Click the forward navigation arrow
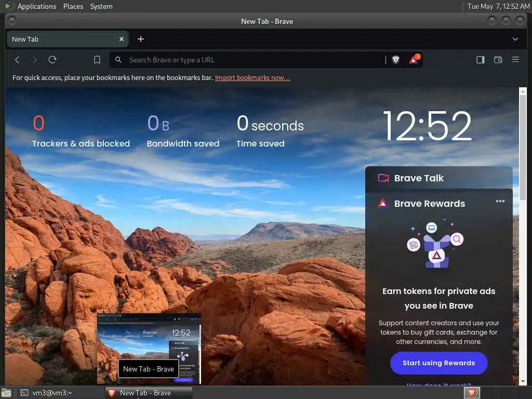 (x=35, y=60)
